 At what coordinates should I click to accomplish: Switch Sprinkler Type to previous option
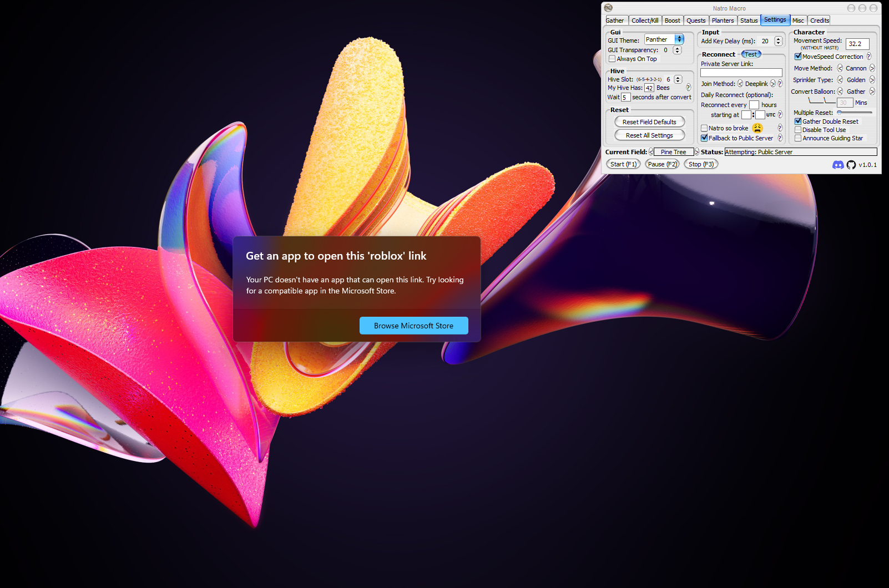click(x=840, y=80)
